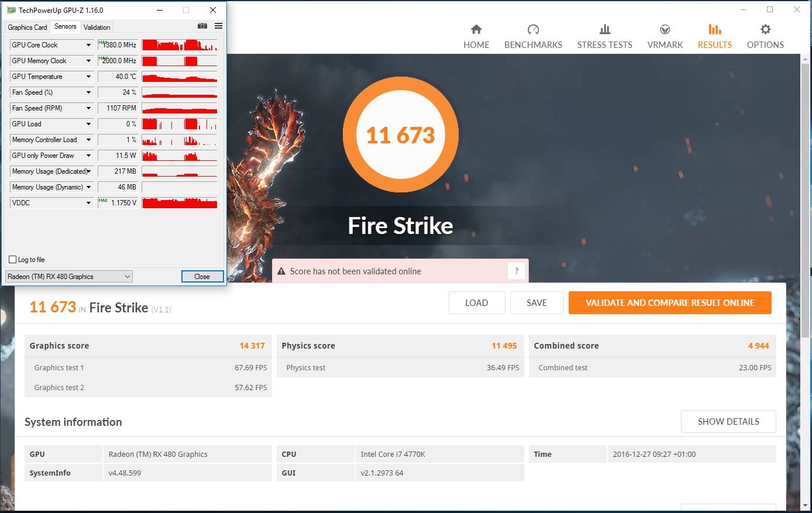
Task: Click Combined score value 4 944
Action: (x=759, y=346)
